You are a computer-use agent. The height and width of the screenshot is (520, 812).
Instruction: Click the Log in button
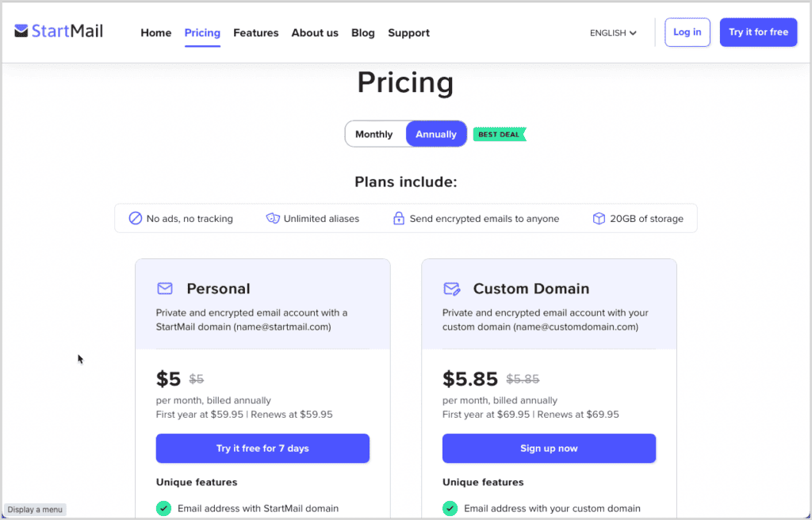687,32
